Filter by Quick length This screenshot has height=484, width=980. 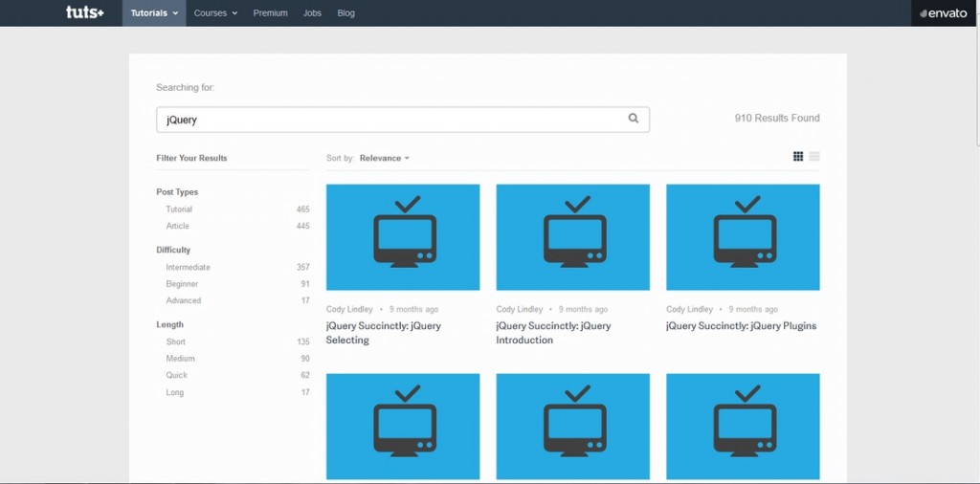(x=176, y=375)
